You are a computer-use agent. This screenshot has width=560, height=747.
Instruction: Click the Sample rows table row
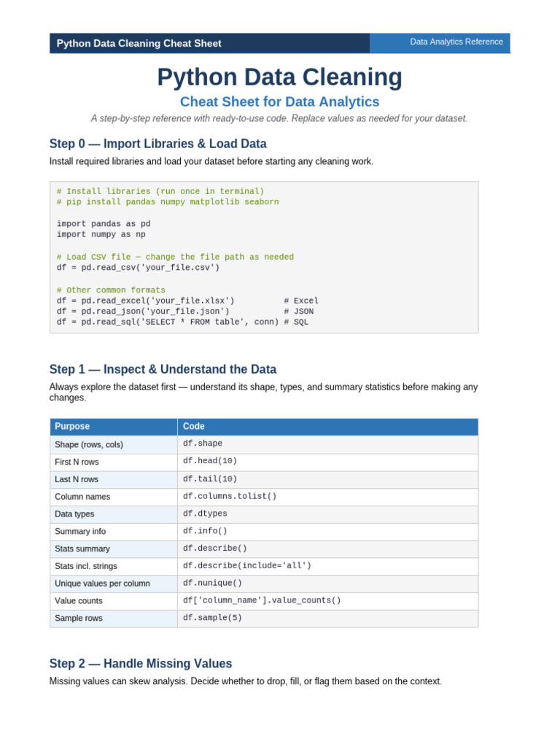[x=264, y=619]
